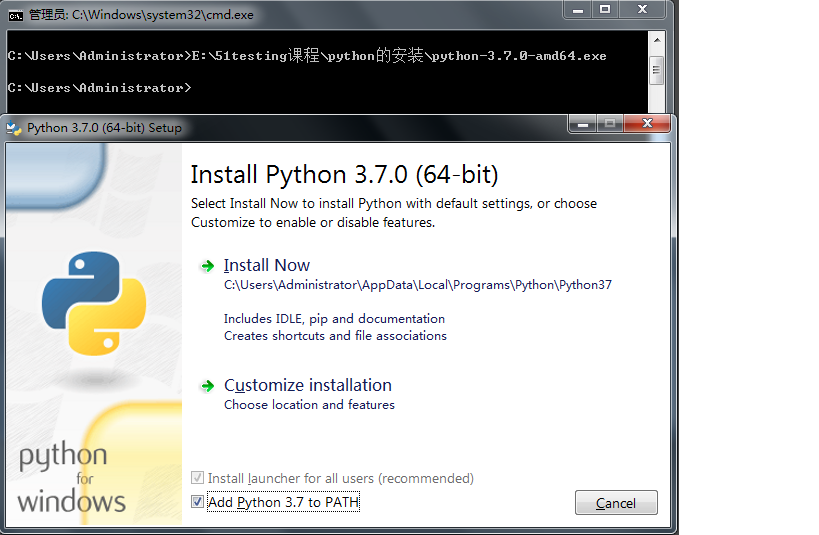This screenshot has height=535, width=819.
Task: Minimize the cmd.exe window
Action: pos(578,9)
